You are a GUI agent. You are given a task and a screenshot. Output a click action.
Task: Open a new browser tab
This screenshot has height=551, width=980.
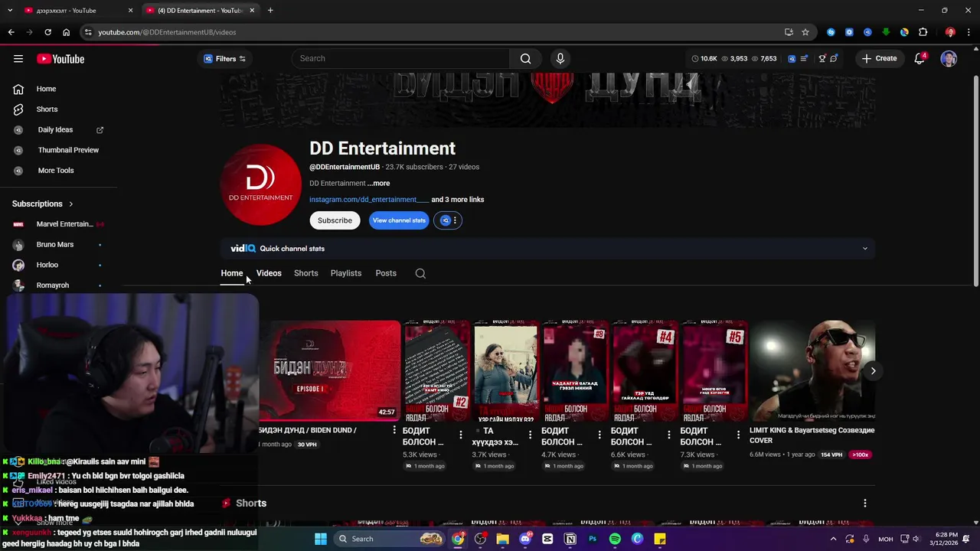click(270, 11)
